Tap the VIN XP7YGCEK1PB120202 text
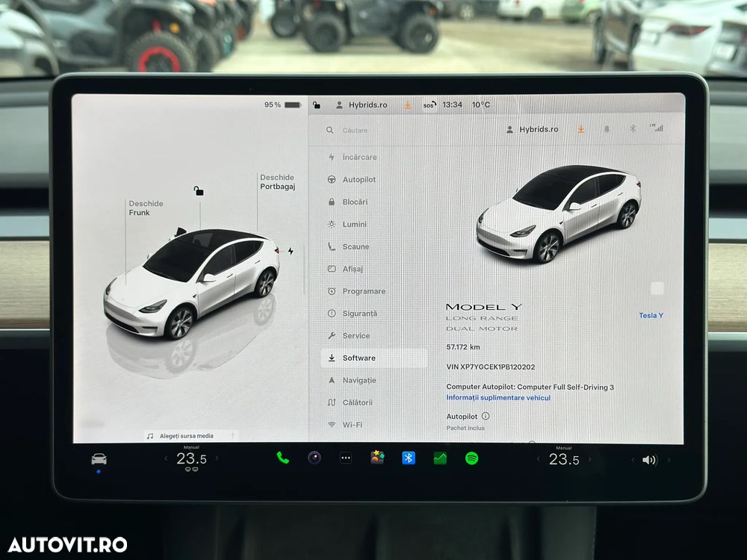 (490, 367)
